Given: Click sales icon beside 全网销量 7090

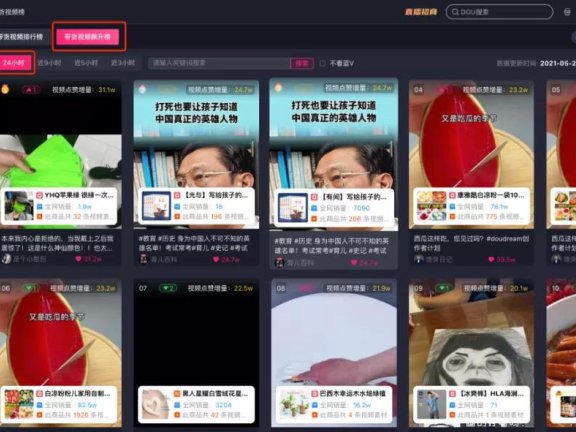Looking at the screenshot, I should (314, 208).
